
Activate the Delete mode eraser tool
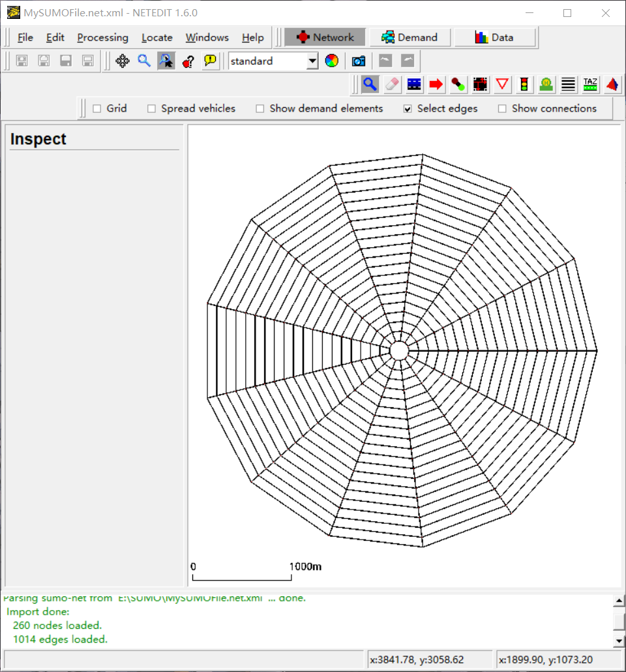(392, 84)
